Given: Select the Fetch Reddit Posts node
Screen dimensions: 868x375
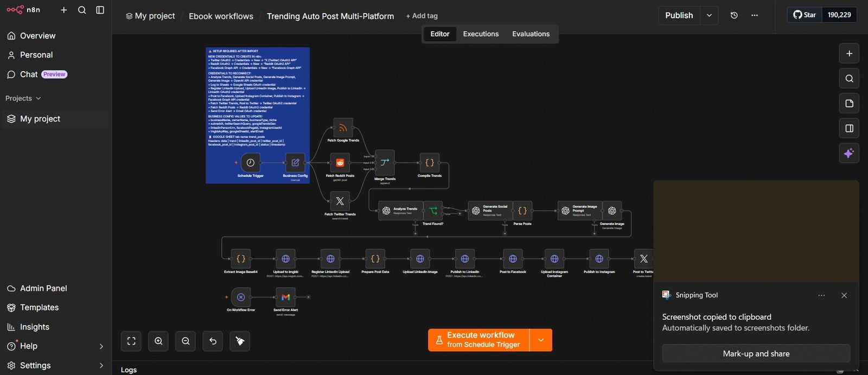Looking at the screenshot, I should [340, 162].
